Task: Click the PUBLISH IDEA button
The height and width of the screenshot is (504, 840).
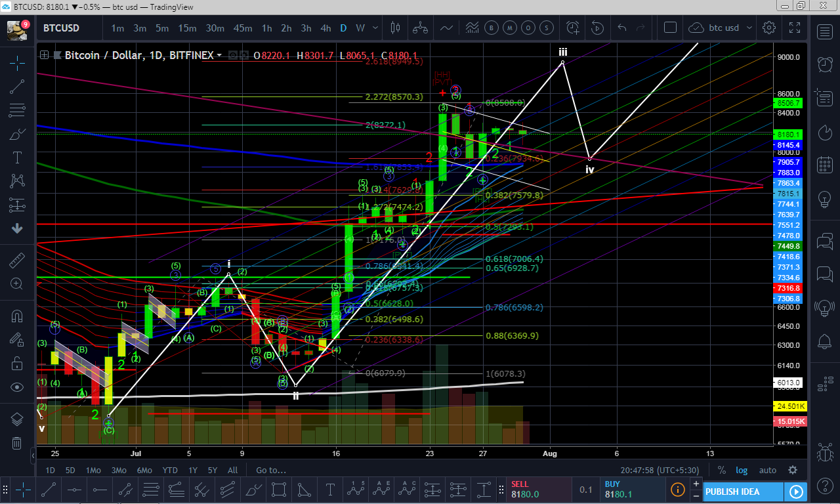Action: tap(743, 491)
